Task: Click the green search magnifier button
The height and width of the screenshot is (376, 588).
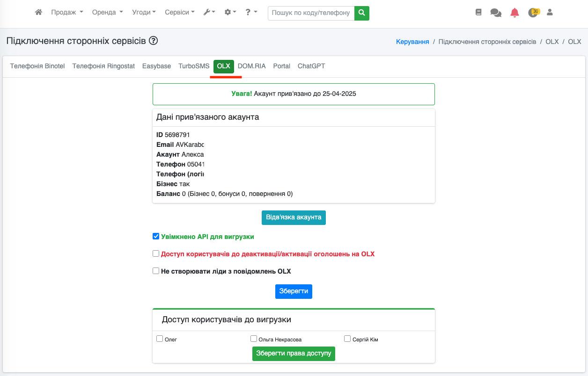Action: pyautogui.click(x=361, y=13)
